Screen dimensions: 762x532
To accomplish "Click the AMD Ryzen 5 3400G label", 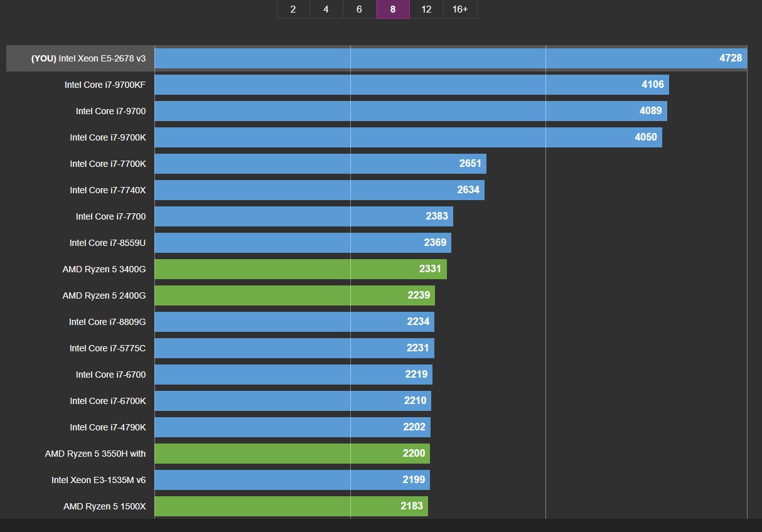I will [x=104, y=269].
